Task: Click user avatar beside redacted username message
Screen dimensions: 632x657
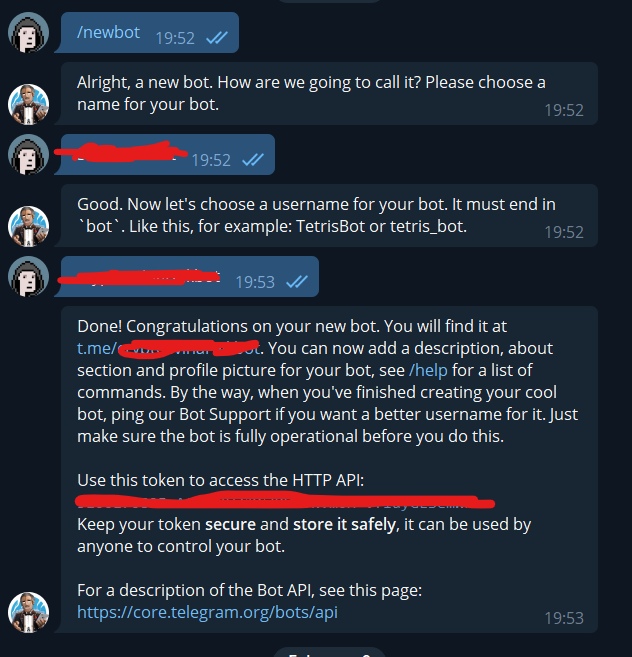Action: [28, 277]
